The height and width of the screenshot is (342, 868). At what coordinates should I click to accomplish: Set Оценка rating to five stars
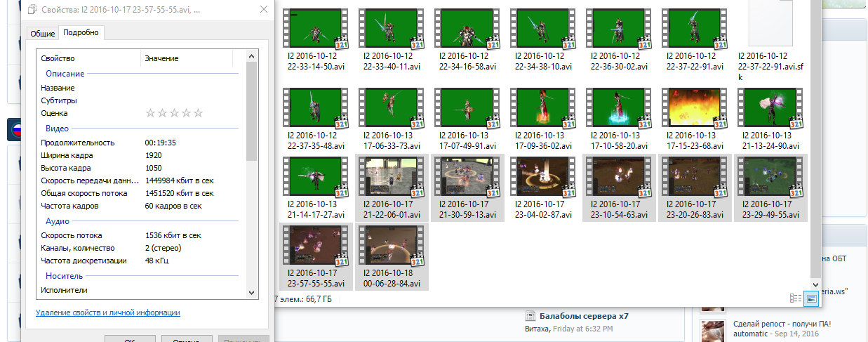[198, 113]
